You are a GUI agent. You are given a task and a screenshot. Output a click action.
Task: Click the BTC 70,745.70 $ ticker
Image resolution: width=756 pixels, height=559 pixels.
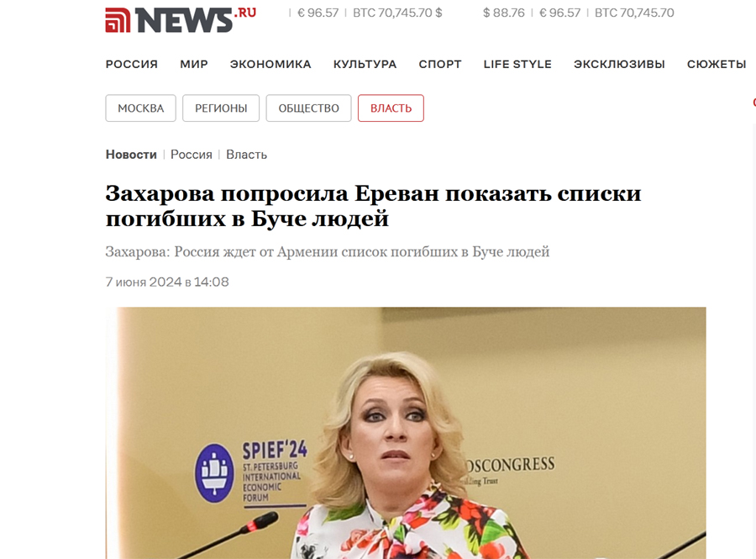pos(397,13)
